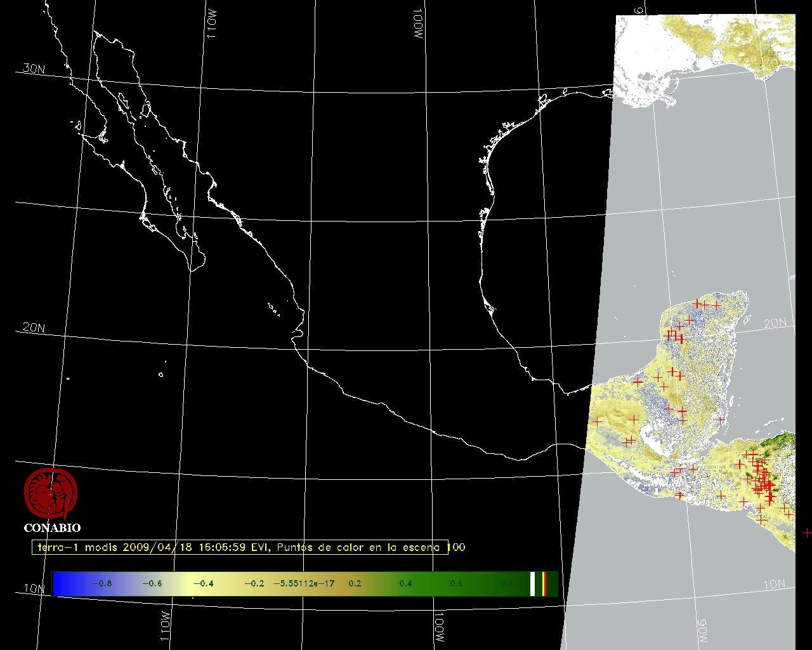Image resolution: width=812 pixels, height=650 pixels.
Task: Click the hot-spot count '100' after the caption
Action: click(x=457, y=547)
